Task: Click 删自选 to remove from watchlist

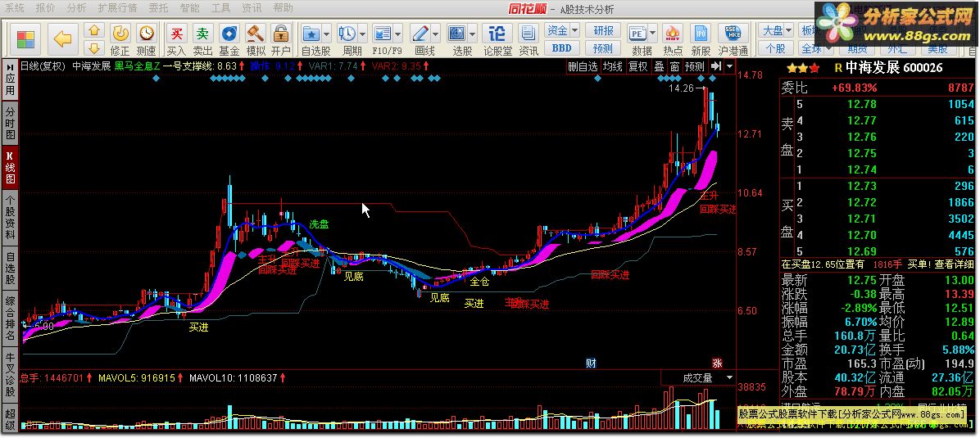Action: pos(583,66)
